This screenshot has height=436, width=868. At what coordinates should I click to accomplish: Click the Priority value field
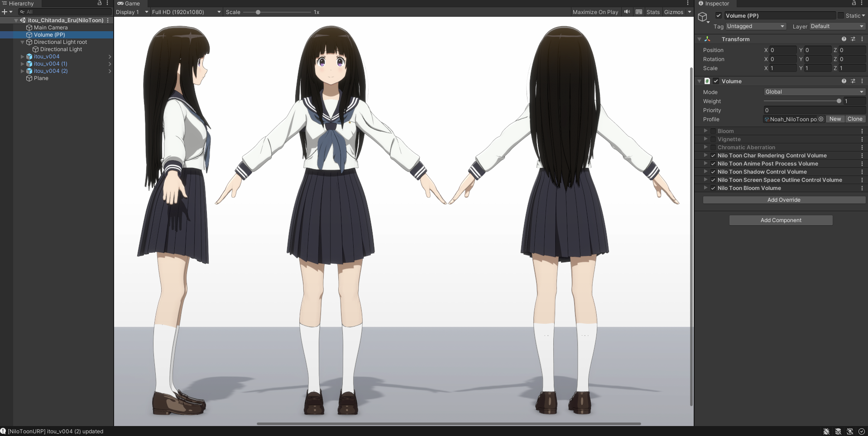(815, 110)
